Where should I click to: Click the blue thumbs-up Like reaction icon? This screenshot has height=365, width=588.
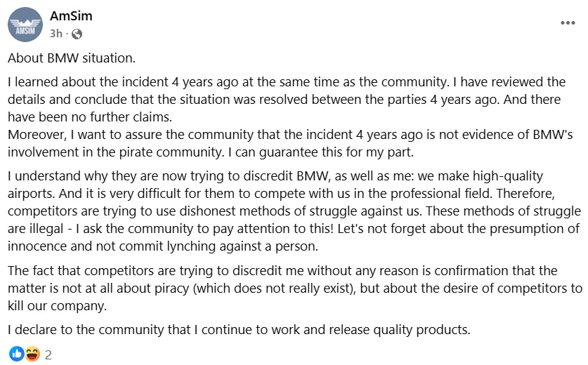click(x=16, y=354)
